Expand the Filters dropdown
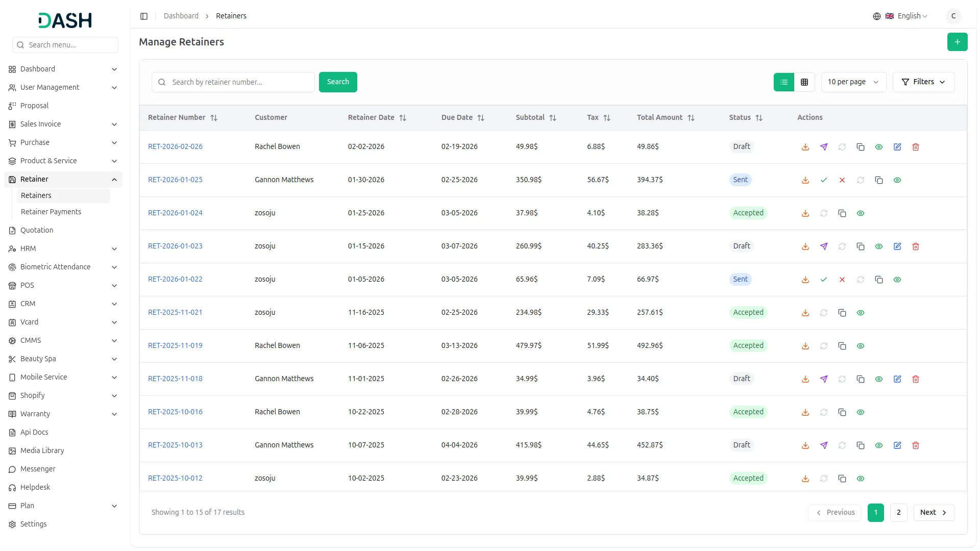980x551 pixels. click(x=923, y=82)
